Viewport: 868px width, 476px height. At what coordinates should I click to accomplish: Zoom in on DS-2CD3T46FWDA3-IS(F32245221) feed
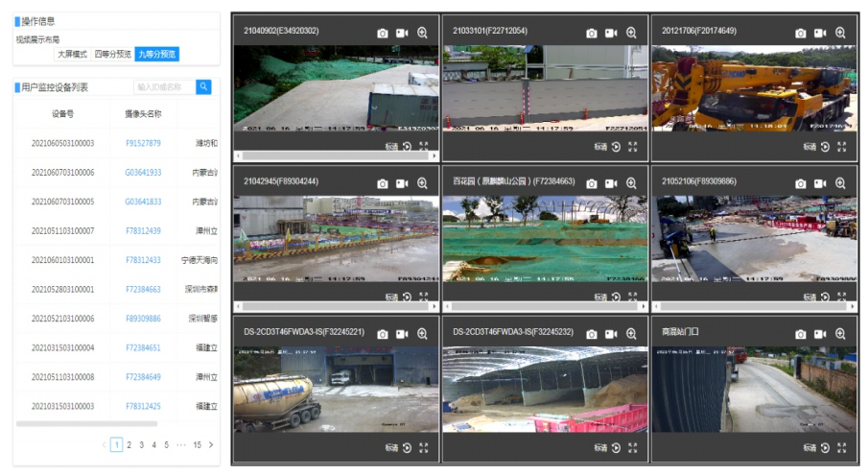click(422, 334)
